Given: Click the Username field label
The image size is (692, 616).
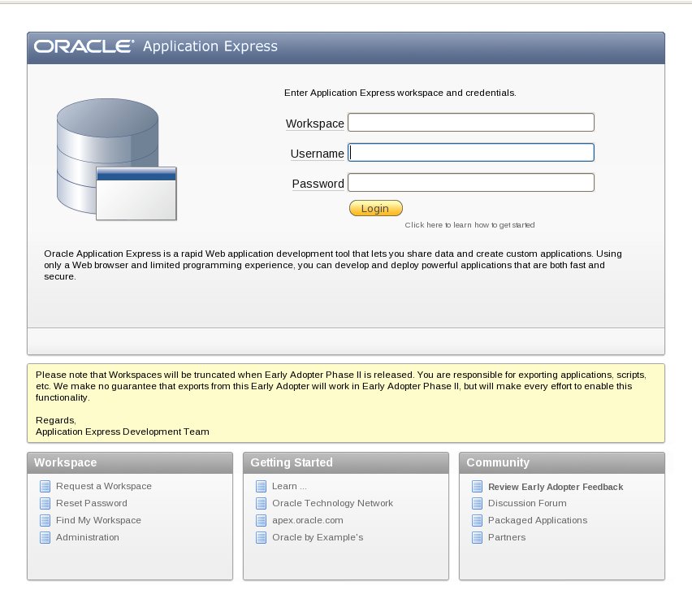Looking at the screenshot, I should click(x=318, y=154).
